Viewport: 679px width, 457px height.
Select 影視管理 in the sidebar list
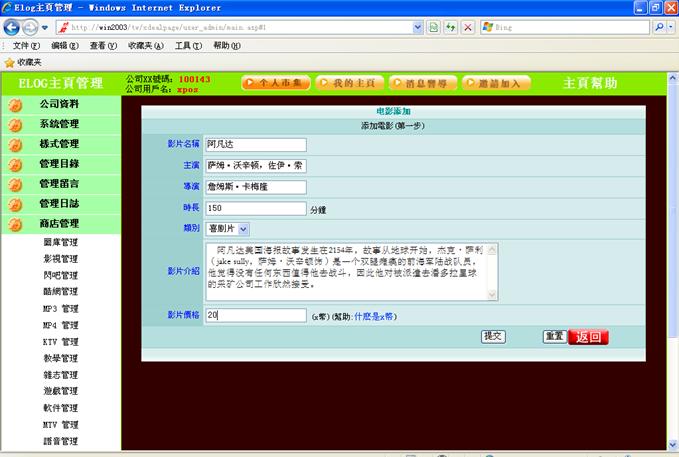click(x=60, y=259)
